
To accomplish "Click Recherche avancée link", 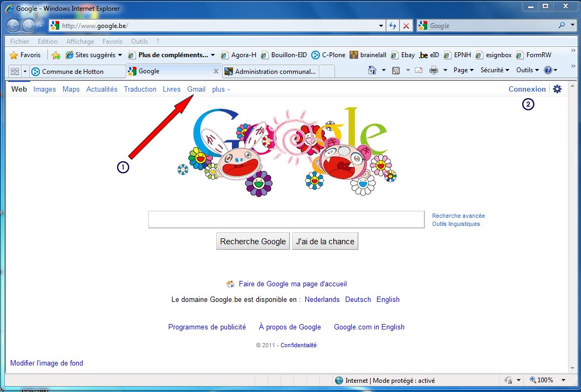I will click(459, 216).
